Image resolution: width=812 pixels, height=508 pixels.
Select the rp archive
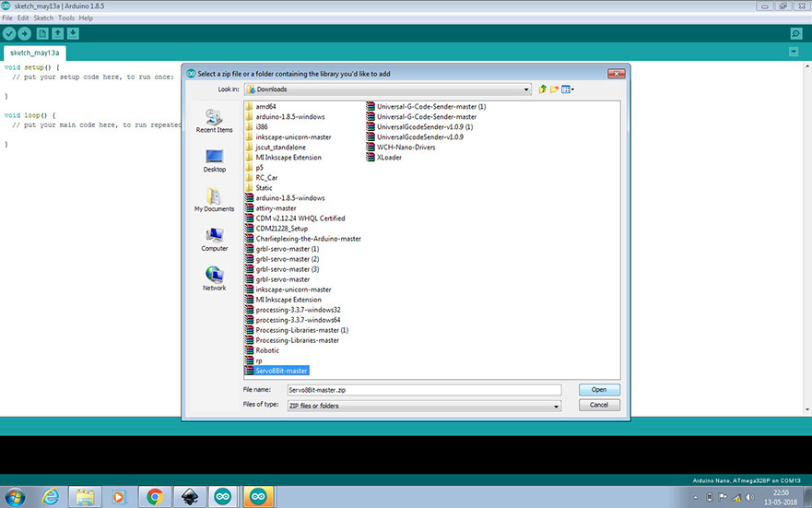pos(253,360)
